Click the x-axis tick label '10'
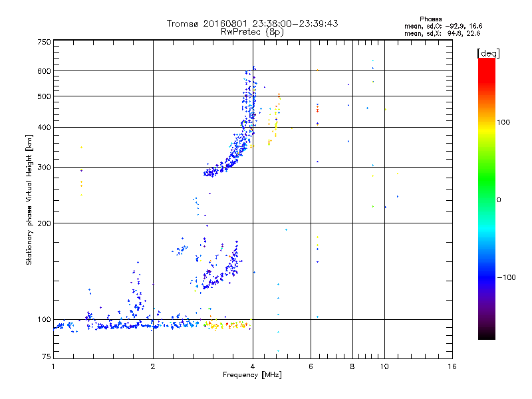The width and height of the screenshot is (532, 399). [384, 366]
